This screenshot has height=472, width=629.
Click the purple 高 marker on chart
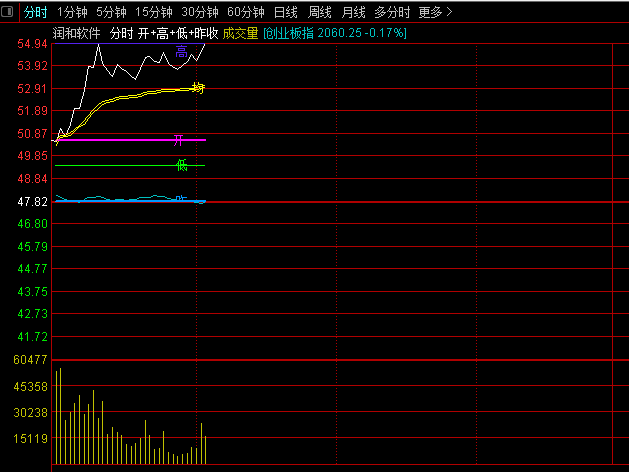click(181, 51)
